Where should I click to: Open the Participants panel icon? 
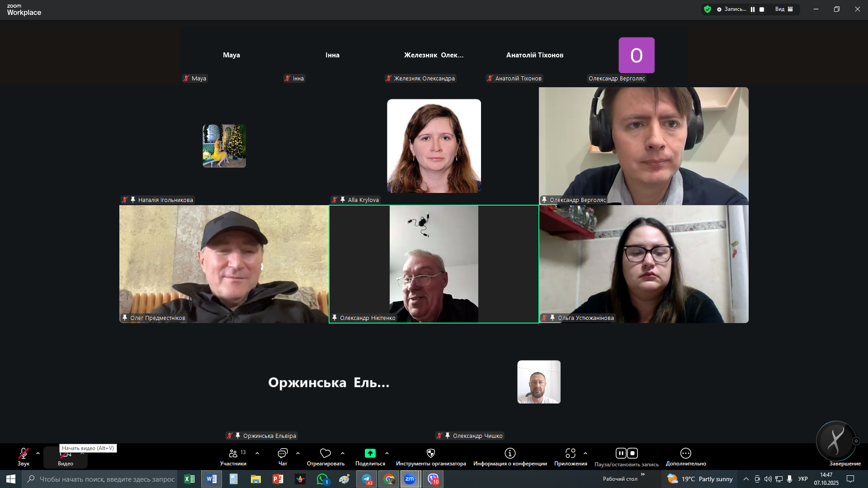(233, 453)
